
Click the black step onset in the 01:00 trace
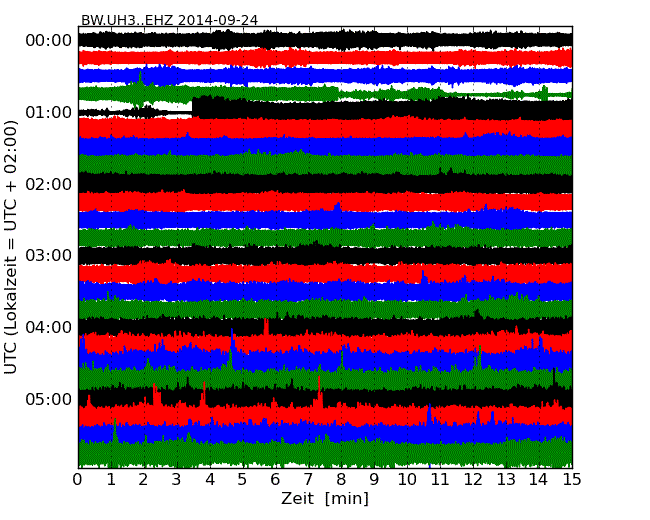click(193, 107)
